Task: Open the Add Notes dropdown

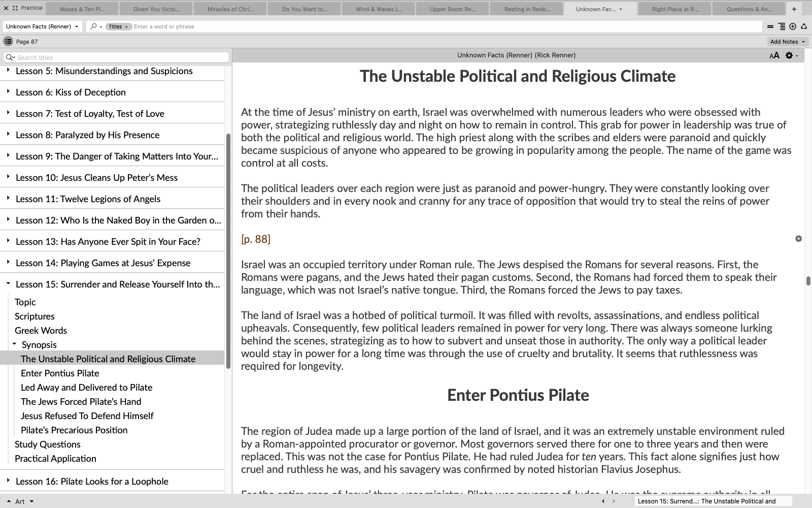Action: point(788,42)
